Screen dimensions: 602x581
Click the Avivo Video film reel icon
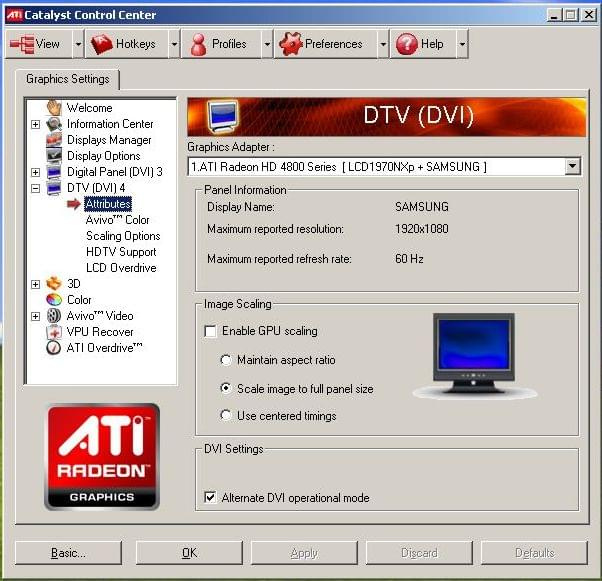point(54,316)
